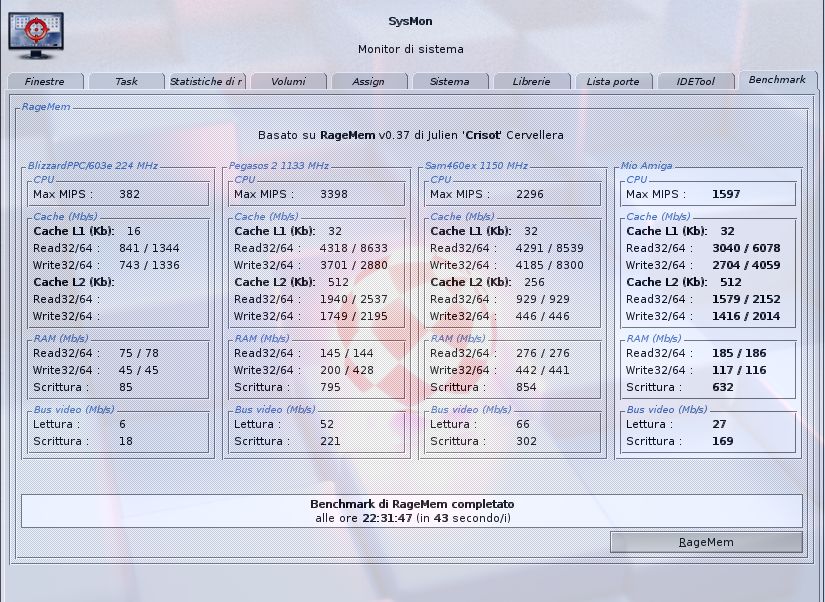Click Sam460ex Max MIPS value 2296
This screenshot has height=602, width=825.
(530, 194)
